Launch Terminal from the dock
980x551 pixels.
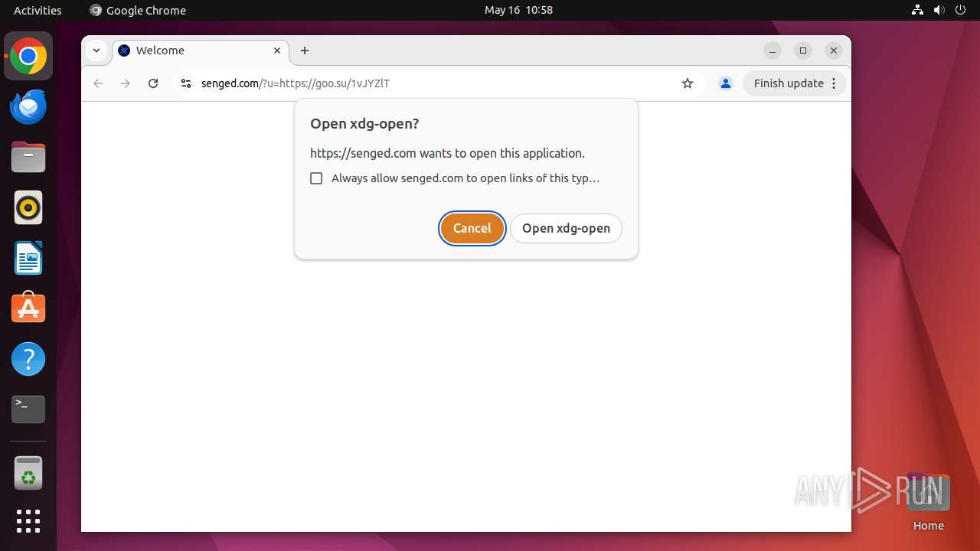pos(28,409)
